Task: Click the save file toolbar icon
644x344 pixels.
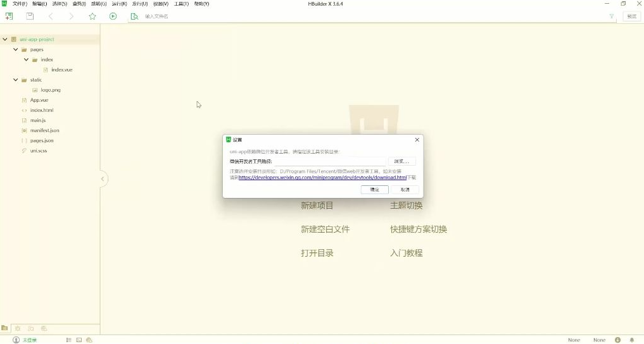Action: coord(30,16)
